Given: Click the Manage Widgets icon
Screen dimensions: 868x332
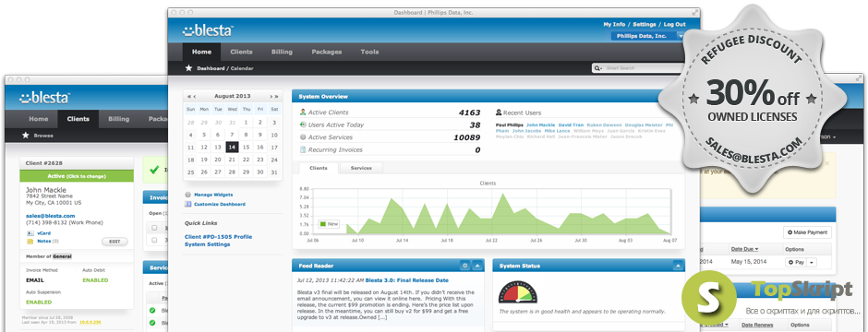Looking at the screenshot, I should click(188, 195).
